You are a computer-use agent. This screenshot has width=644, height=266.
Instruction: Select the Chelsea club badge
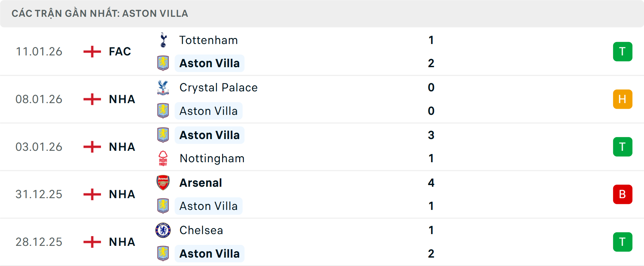pyautogui.click(x=163, y=230)
